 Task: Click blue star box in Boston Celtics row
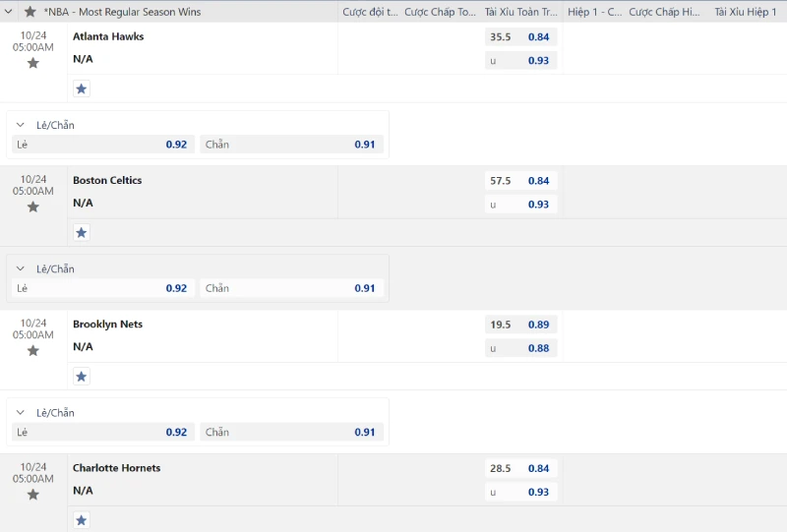[82, 232]
